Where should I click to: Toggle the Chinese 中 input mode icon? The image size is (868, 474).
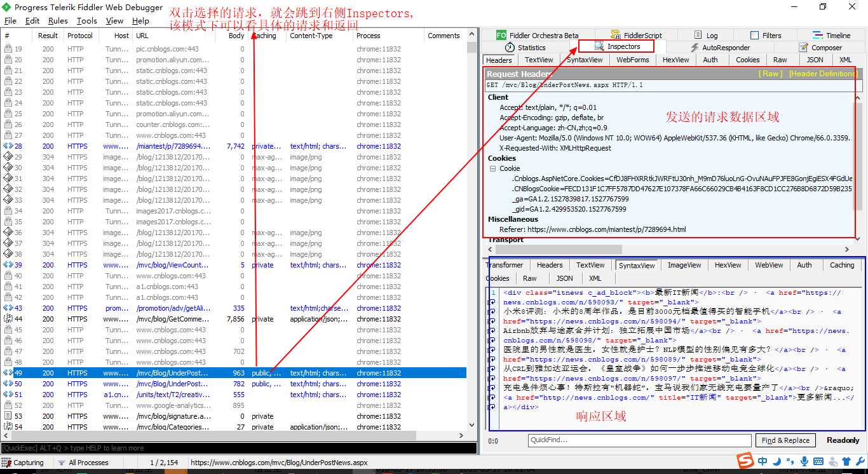point(763,461)
